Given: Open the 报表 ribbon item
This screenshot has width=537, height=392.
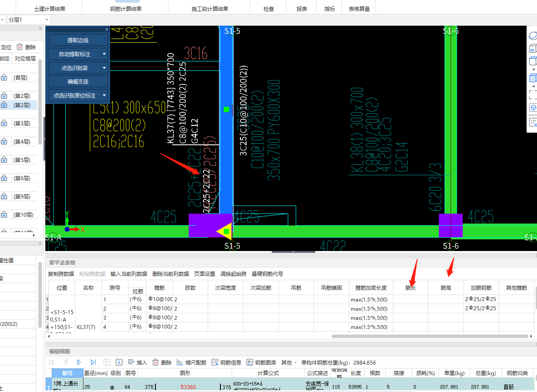Looking at the screenshot, I should pyautogui.click(x=301, y=9).
